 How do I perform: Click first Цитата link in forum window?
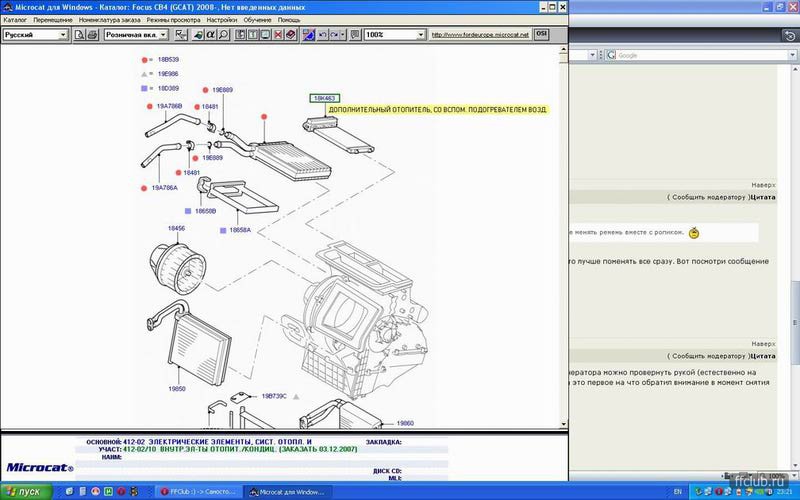[x=763, y=197]
